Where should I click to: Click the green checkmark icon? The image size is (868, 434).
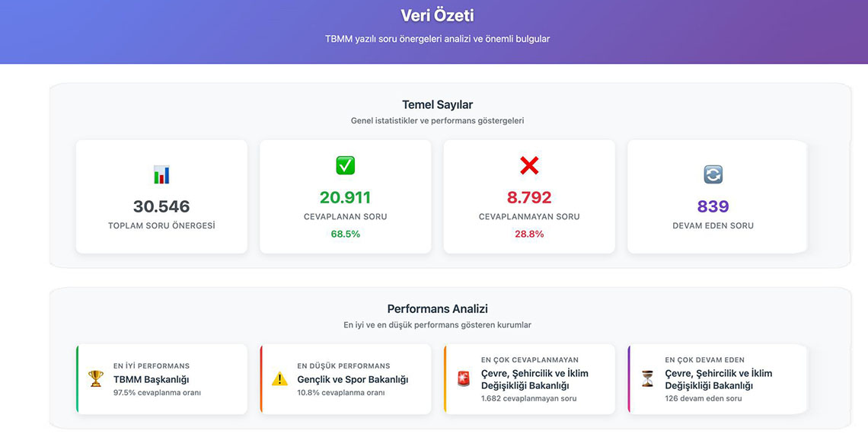[345, 165]
